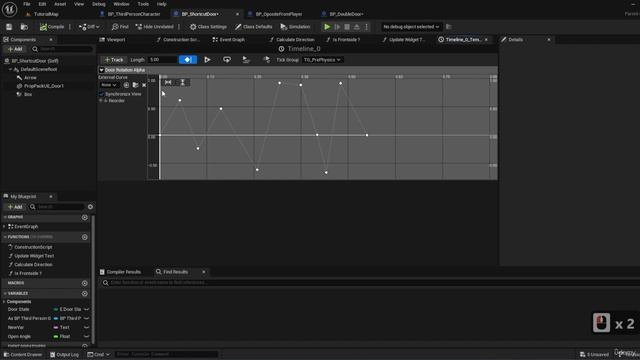640x360 pixels.
Task: Click the Zoom to Fit Horizontal icon
Action: (x=168, y=82)
